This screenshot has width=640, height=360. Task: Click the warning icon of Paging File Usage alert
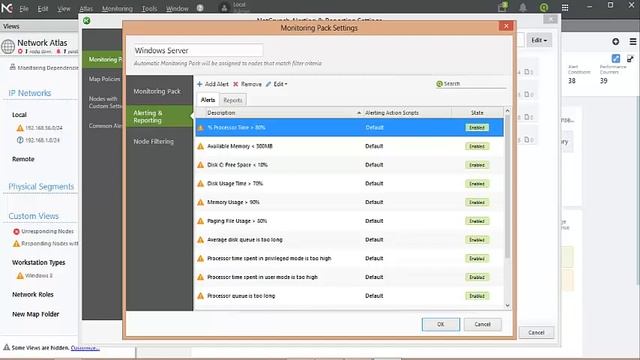pyautogui.click(x=200, y=221)
